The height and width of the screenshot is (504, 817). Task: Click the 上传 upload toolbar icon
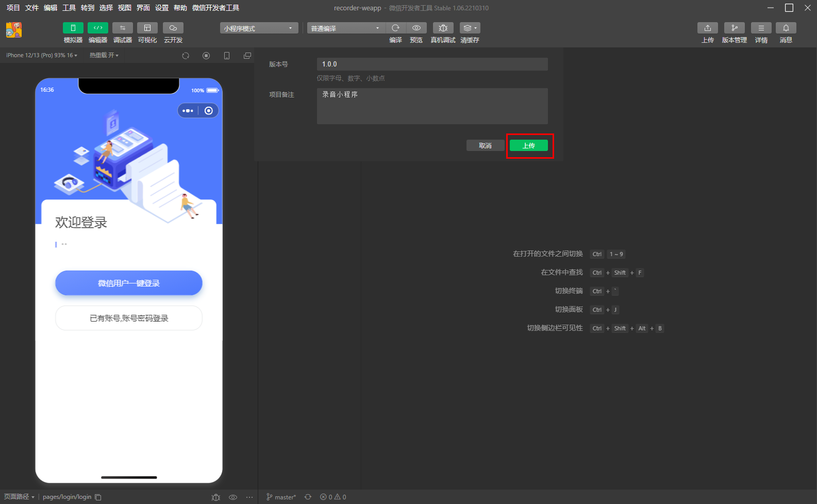pyautogui.click(x=708, y=28)
